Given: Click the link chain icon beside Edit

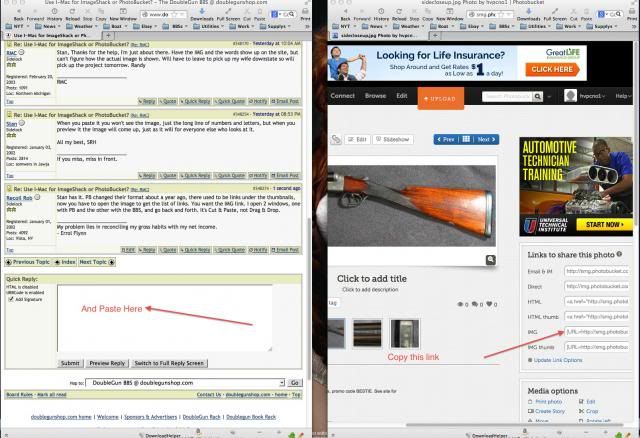Looking at the screenshot, I should pos(336,140).
